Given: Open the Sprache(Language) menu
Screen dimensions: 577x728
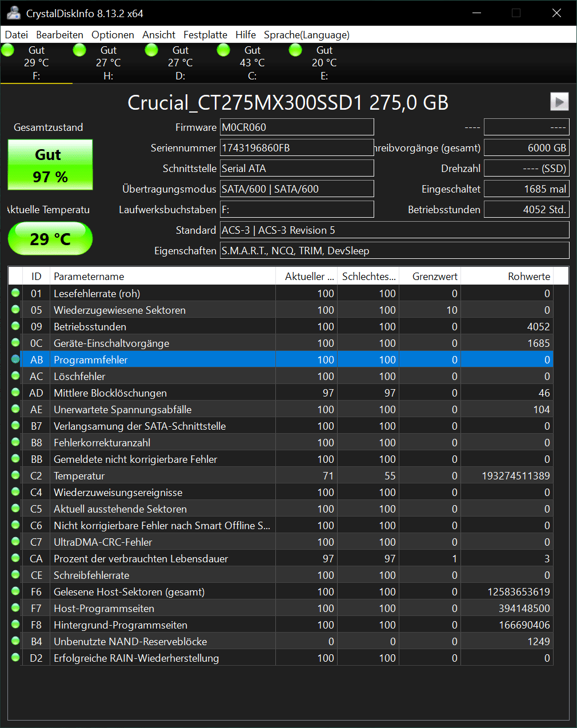Looking at the screenshot, I should [307, 35].
